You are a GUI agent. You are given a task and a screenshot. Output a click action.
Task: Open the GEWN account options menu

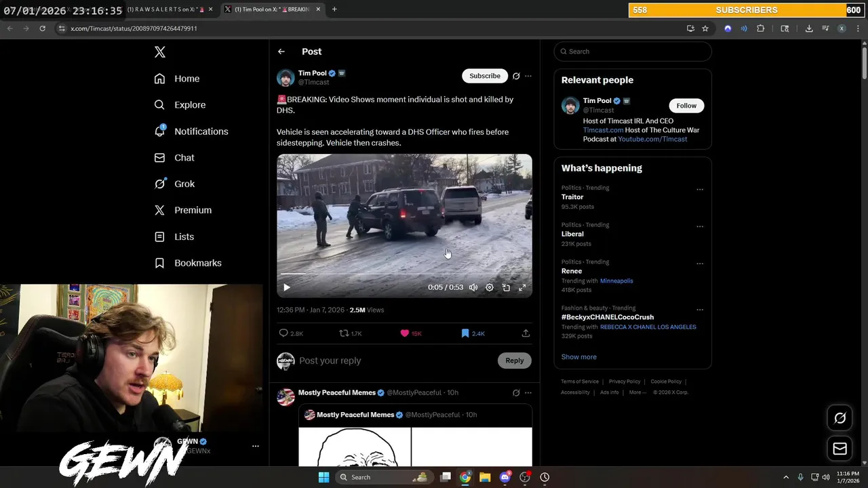click(256, 446)
